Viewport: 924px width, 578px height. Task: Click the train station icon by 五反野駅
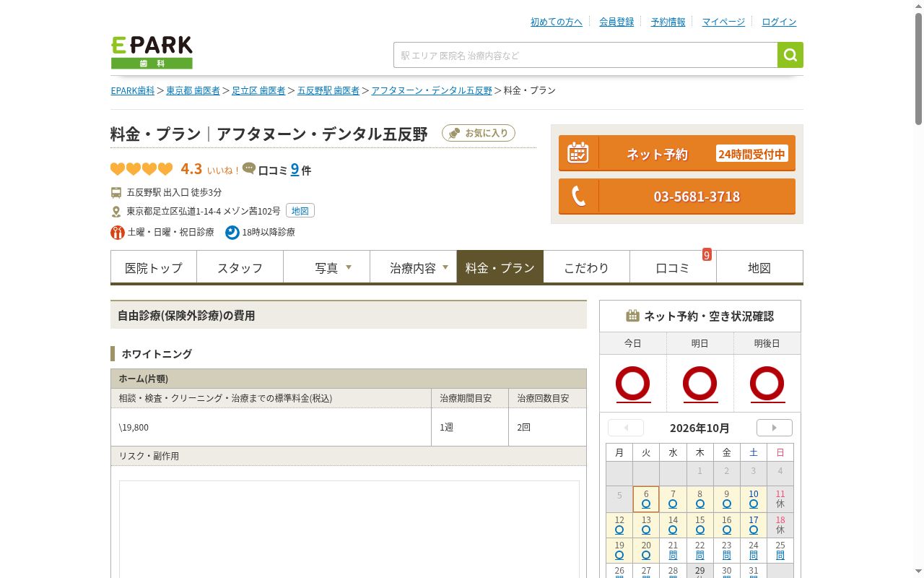(116, 193)
